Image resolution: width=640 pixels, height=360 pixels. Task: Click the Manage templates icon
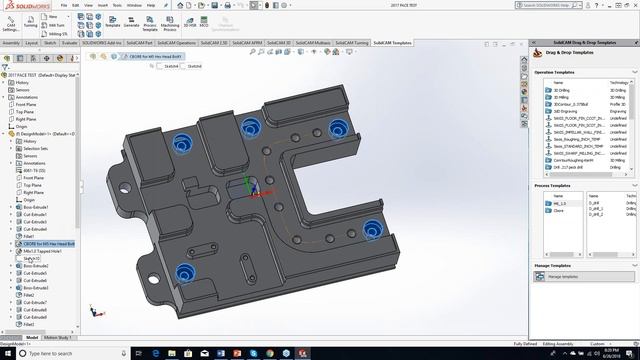coord(540,276)
